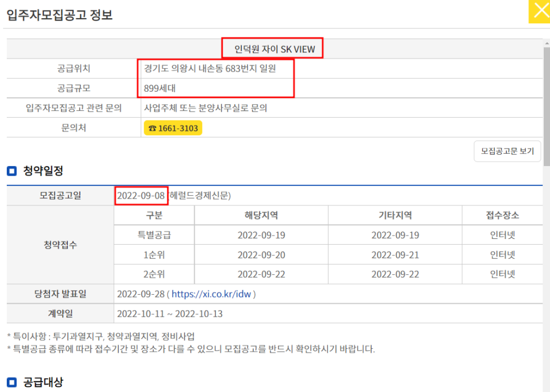Image resolution: width=550 pixels, height=392 pixels.
Task: Click the 계약일 row label
Action: (60, 314)
